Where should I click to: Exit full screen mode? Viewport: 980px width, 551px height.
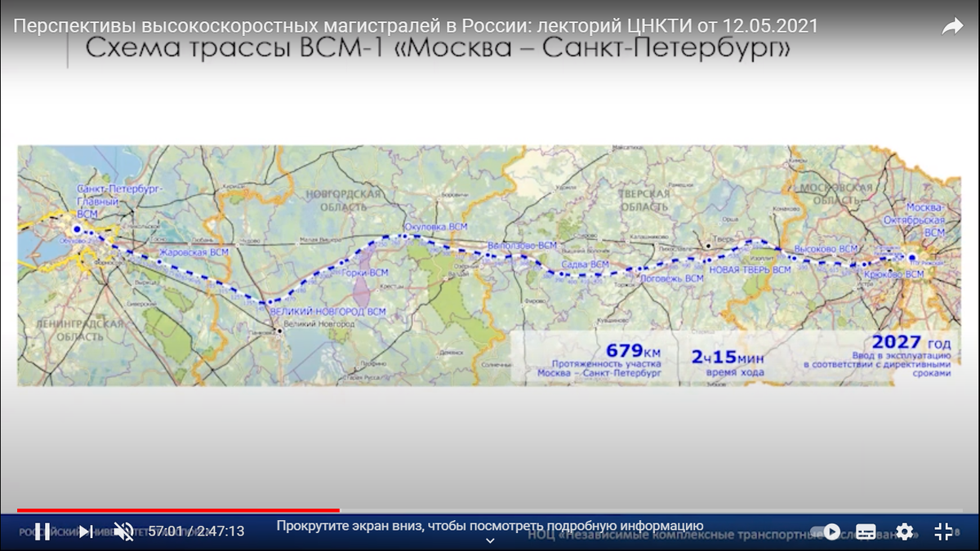[942, 531]
